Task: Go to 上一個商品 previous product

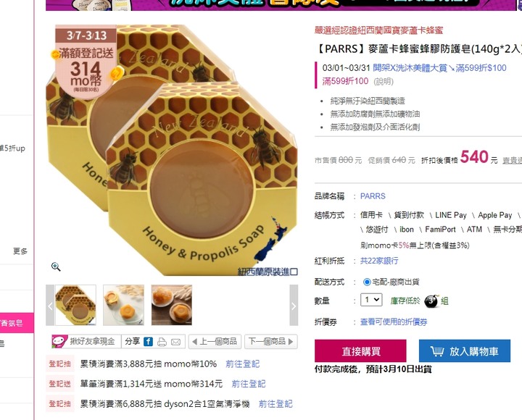Action: (x=215, y=342)
